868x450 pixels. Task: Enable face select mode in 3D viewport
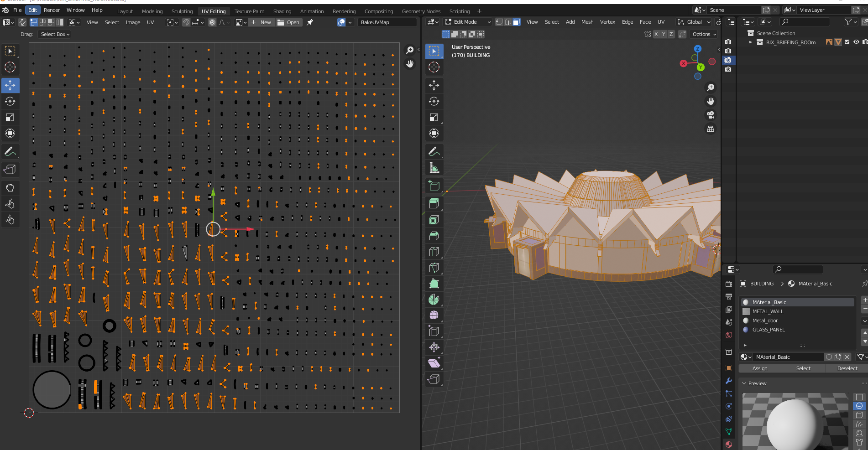(517, 22)
